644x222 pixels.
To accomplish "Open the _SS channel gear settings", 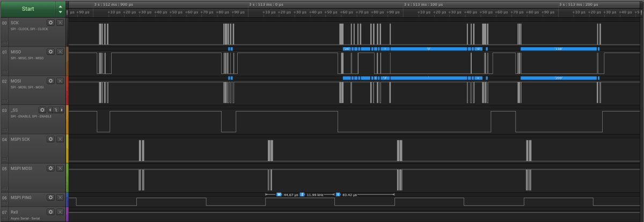I will coord(43,109).
